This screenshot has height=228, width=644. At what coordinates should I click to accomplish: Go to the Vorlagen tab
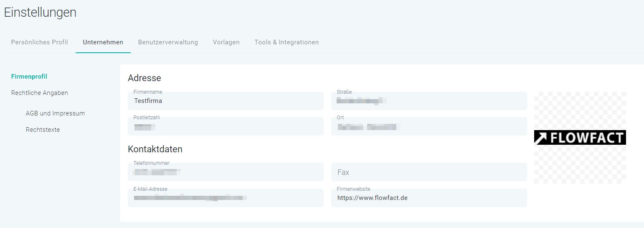click(226, 42)
